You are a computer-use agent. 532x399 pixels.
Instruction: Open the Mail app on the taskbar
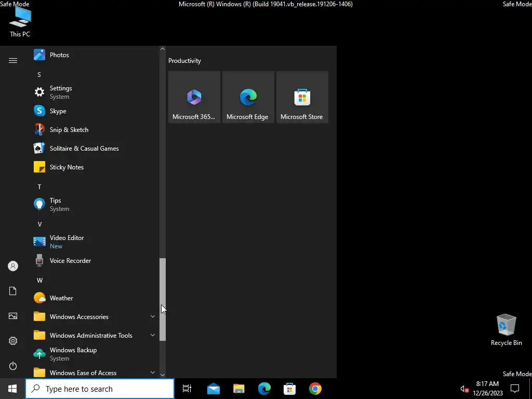(x=214, y=389)
